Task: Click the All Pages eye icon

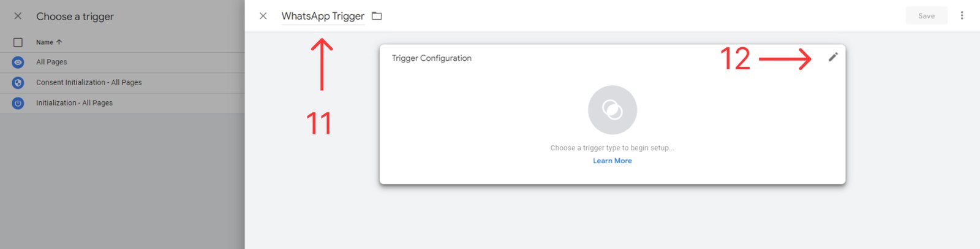Action: pyautogui.click(x=18, y=62)
